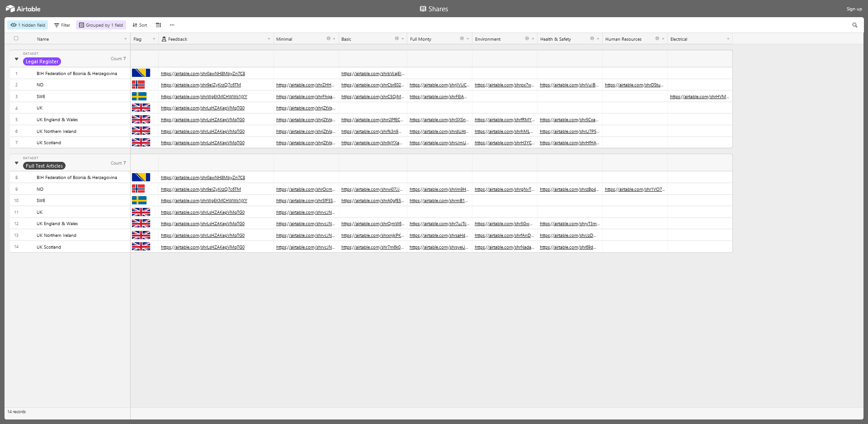
Task: Open the Human Resources column dropdown arrow
Action: (663, 39)
